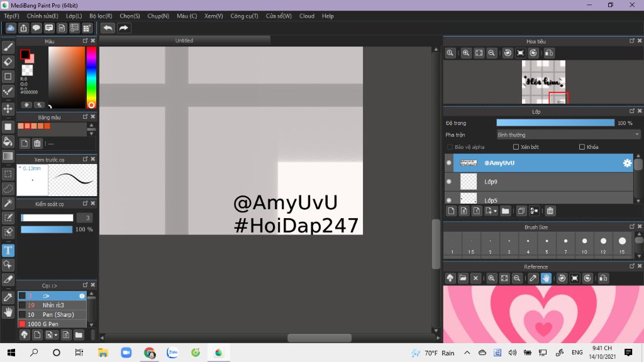Select the Bucket fill tool
The width and height of the screenshot is (644, 362).
[x=8, y=141]
